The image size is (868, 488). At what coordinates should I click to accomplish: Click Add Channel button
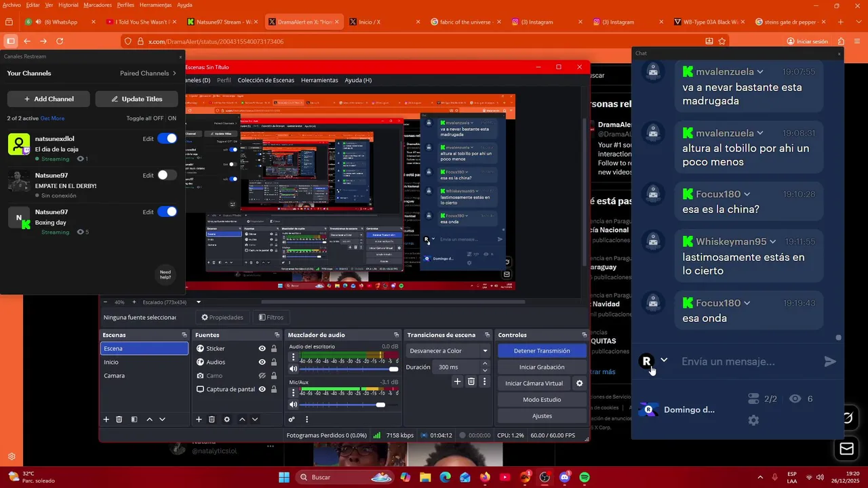pyautogui.click(x=48, y=99)
